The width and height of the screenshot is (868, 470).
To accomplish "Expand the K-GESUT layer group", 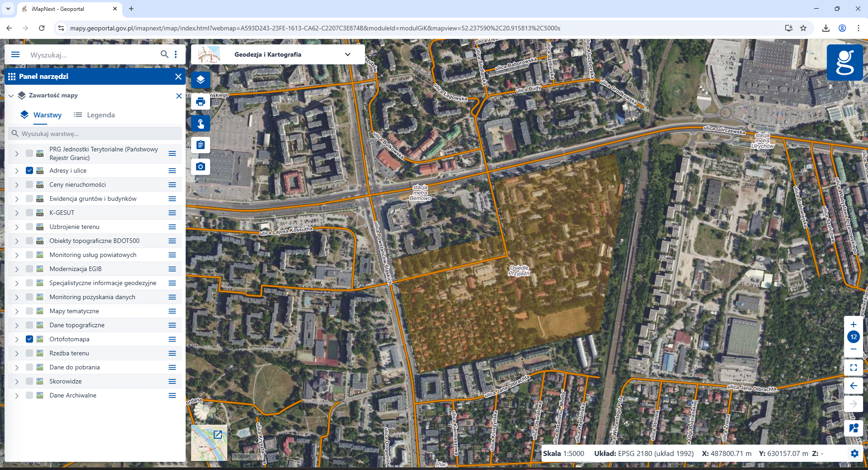I will (17, 213).
